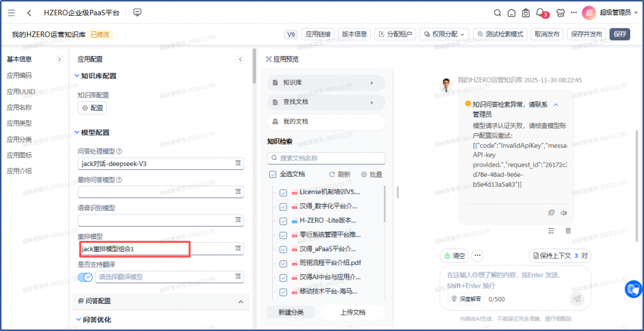Toggle the 全选文档 checkbox
644x331 pixels.
pos(272,174)
